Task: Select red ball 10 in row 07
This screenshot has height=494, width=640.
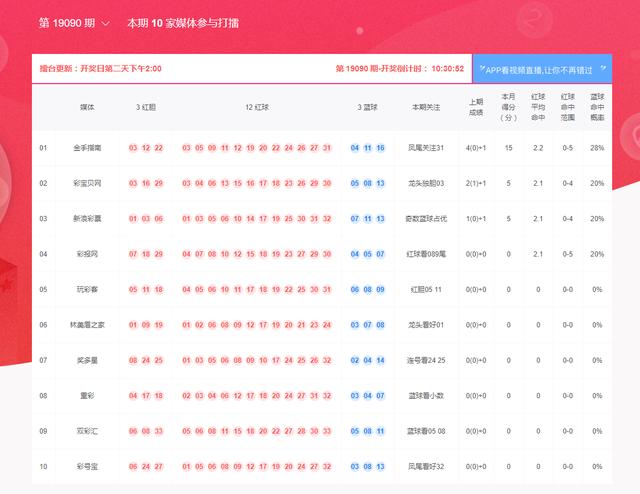Action: pos(263,360)
